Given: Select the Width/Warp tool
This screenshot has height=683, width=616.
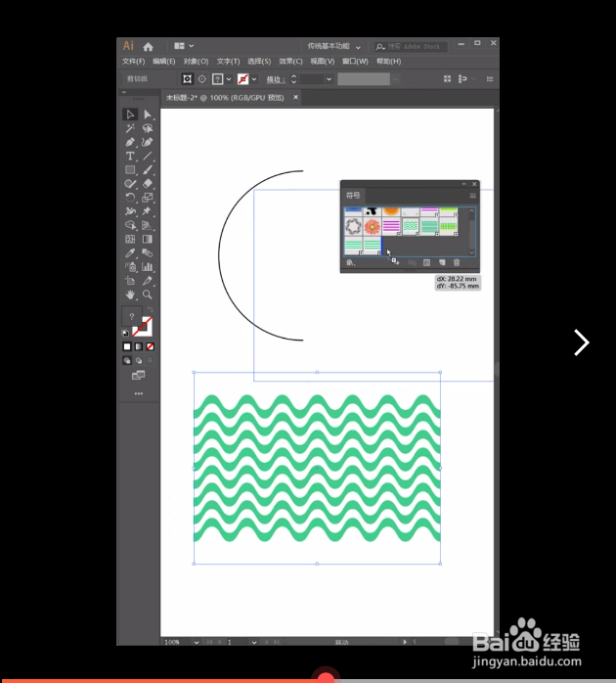Looking at the screenshot, I should [130, 211].
